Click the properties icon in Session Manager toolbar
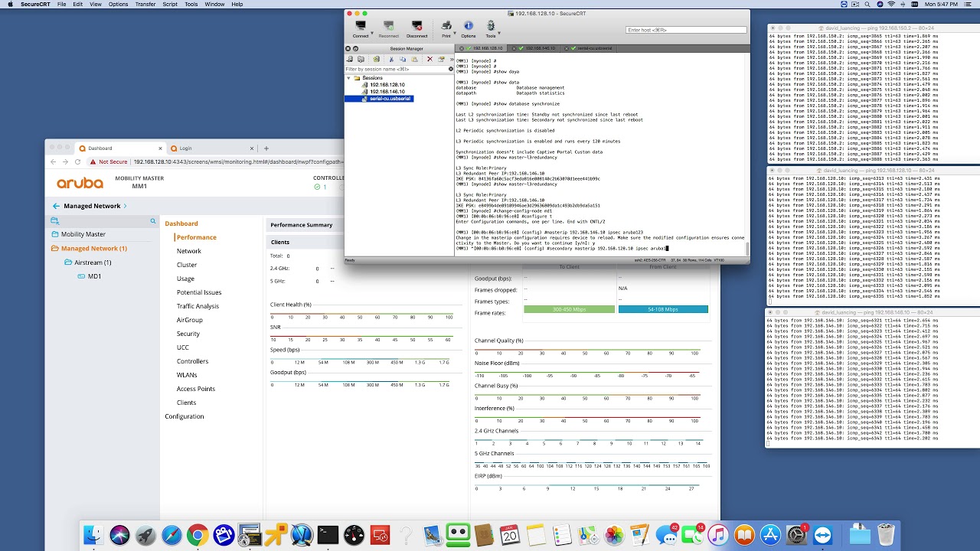The height and width of the screenshot is (551, 980). click(x=441, y=59)
